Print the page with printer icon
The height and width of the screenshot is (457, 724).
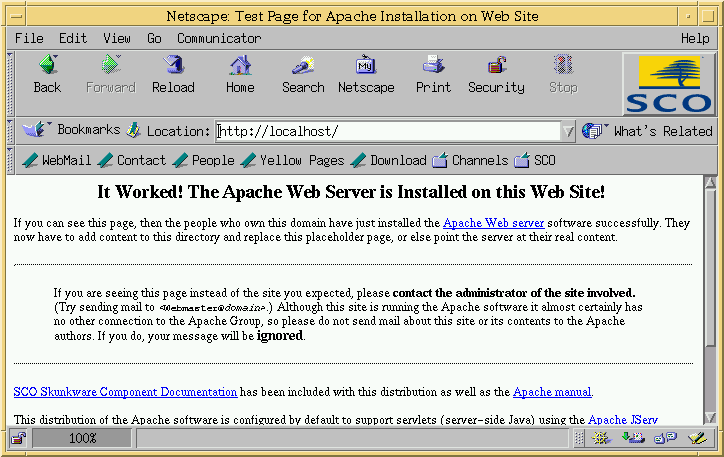(x=433, y=65)
